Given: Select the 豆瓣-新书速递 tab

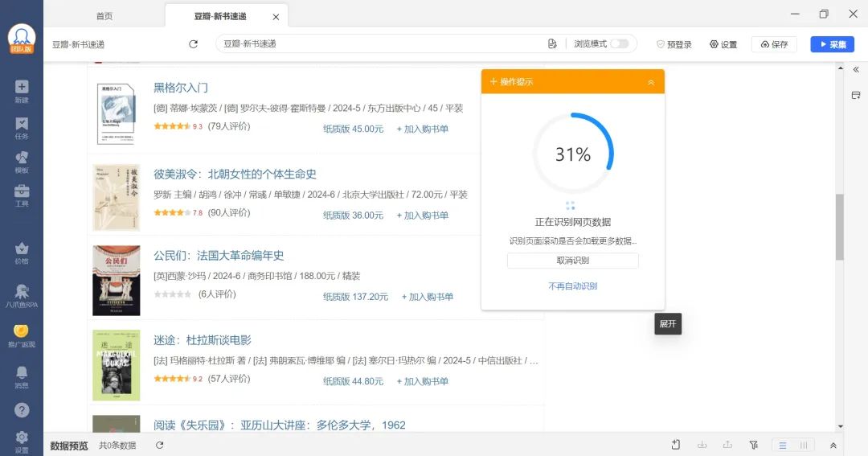Looking at the screenshot, I should coord(220,17).
